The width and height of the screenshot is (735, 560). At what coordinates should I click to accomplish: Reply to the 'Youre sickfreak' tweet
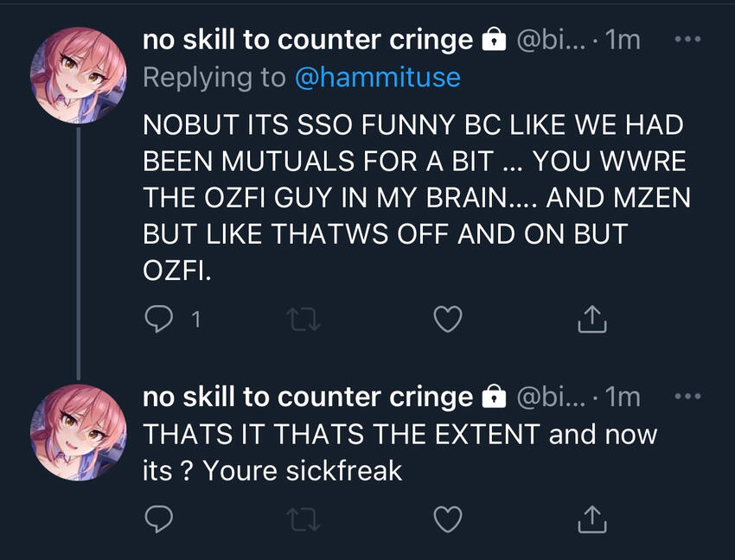point(160,519)
